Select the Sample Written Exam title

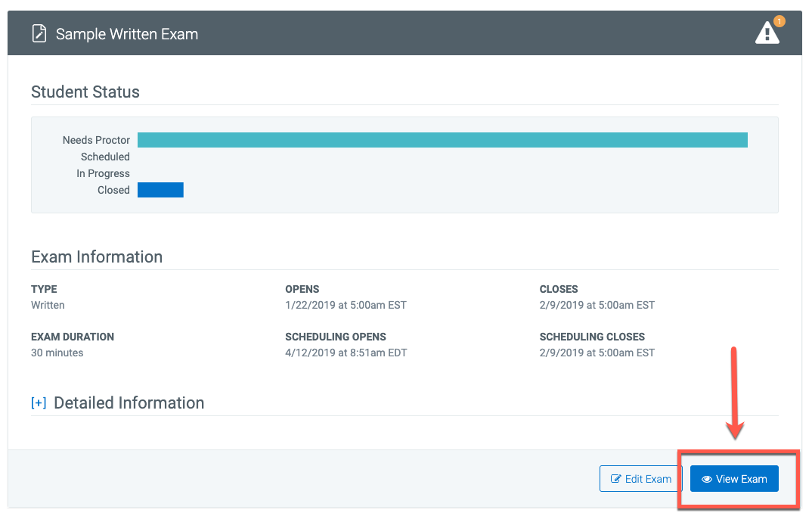click(x=127, y=34)
